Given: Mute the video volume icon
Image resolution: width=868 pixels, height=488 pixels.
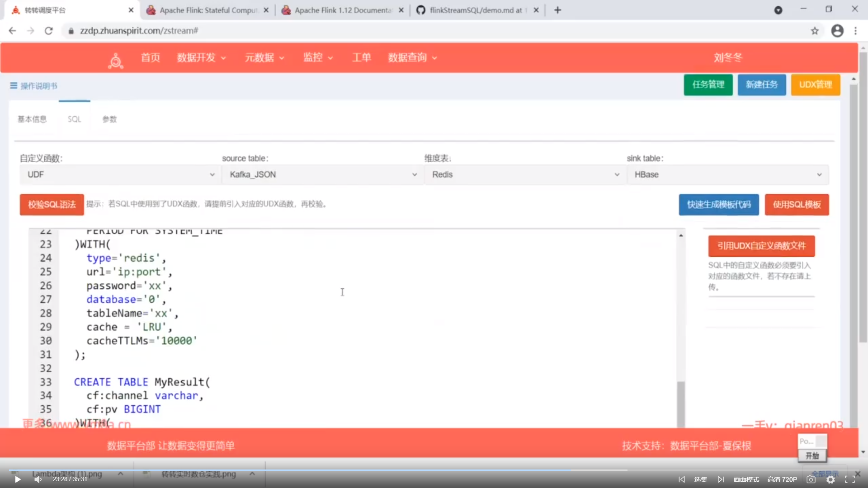Looking at the screenshot, I should tap(38, 479).
